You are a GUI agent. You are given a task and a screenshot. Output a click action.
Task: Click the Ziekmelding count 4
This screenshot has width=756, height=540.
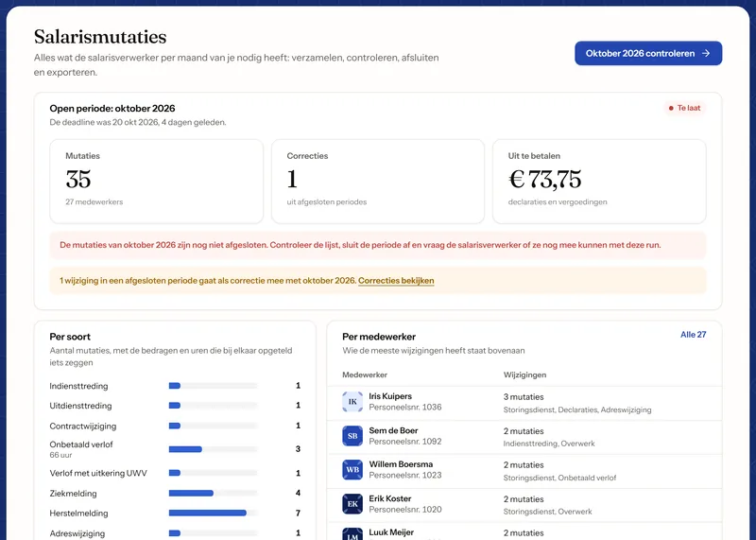click(x=298, y=494)
